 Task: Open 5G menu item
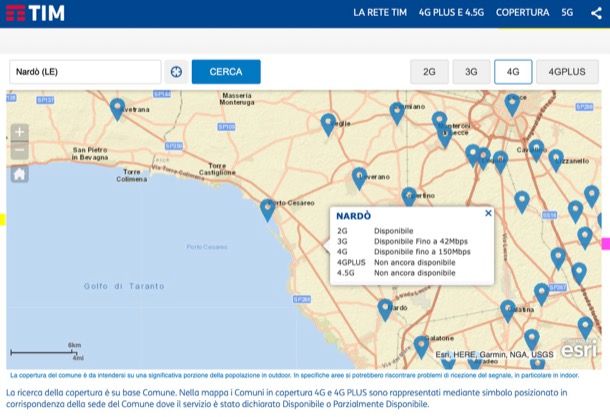(567, 12)
